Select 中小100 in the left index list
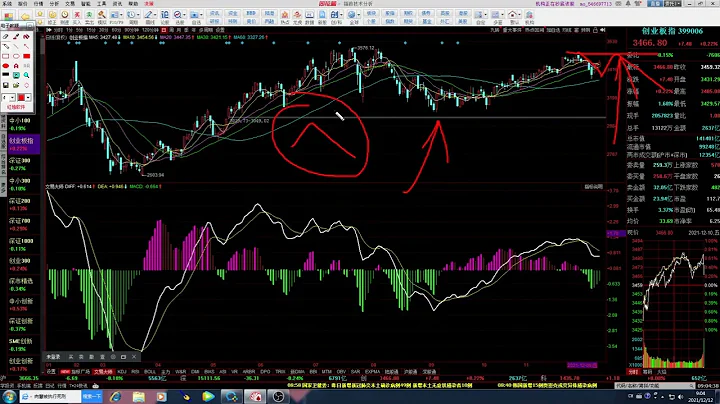Image resolution: width=720 pixels, height=404 pixels. [x=20, y=123]
